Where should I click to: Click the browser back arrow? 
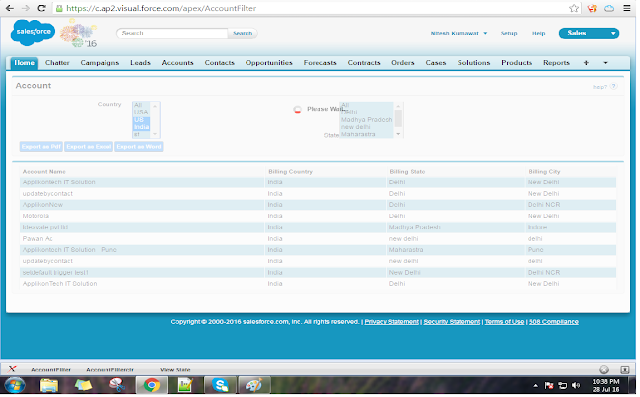[x=9, y=8]
